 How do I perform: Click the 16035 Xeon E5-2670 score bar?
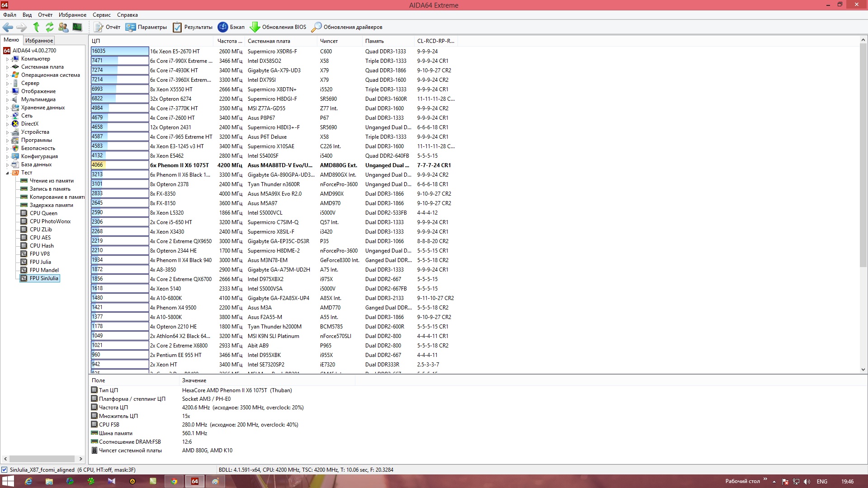[120, 51]
